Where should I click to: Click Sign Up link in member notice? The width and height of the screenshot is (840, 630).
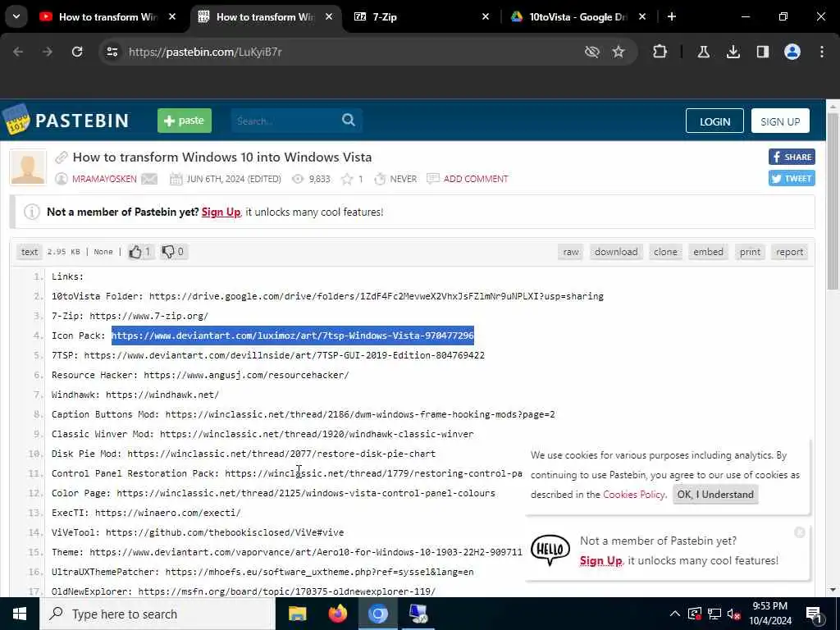(221, 212)
